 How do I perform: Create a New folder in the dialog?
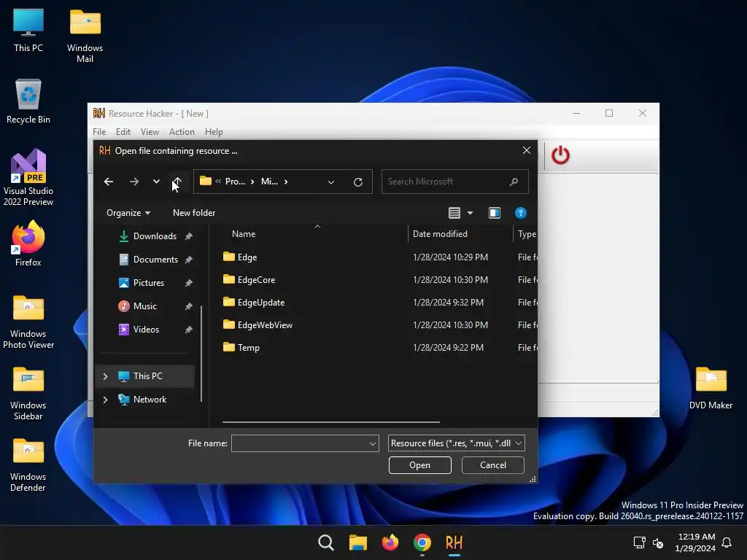(x=194, y=213)
